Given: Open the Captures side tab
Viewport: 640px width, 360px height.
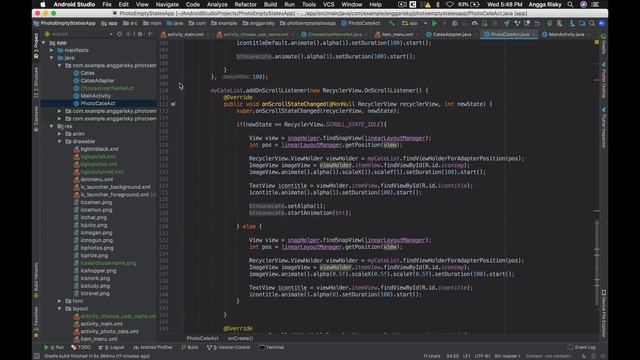Looking at the screenshot, I should [36, 119].
